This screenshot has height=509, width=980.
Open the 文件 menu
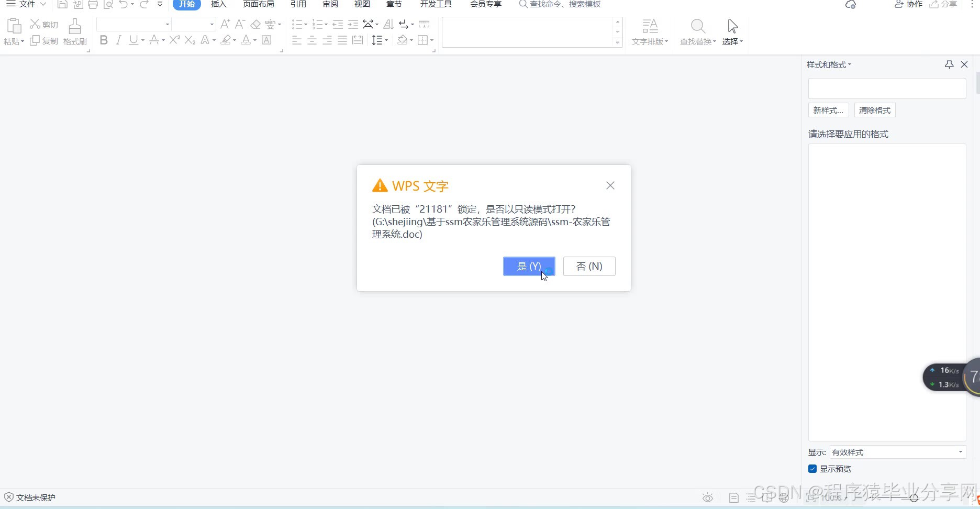click(27, 4)
